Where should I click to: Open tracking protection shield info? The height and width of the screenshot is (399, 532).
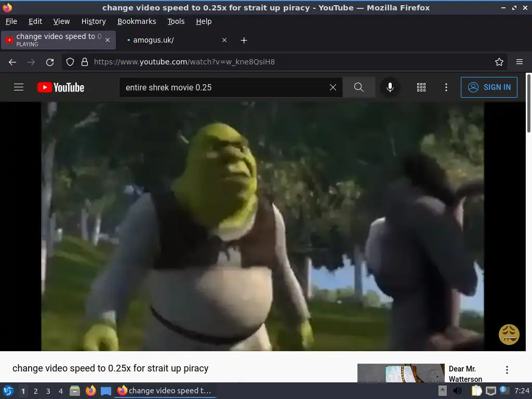pos(70,62)
